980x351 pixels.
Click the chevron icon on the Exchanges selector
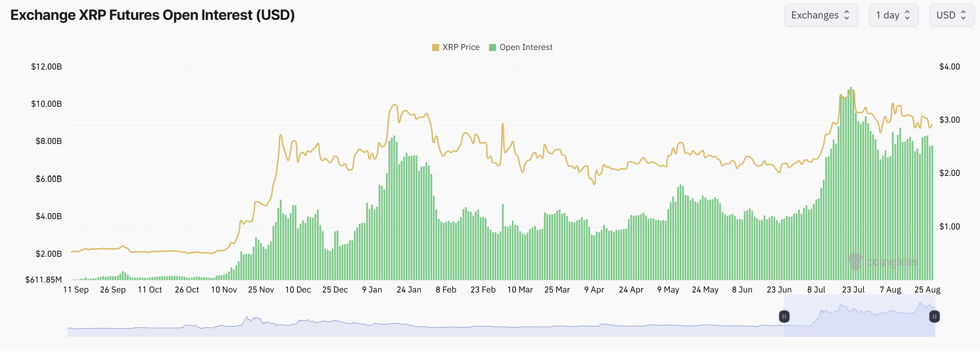pyautogui.click(x=847, y=15)
